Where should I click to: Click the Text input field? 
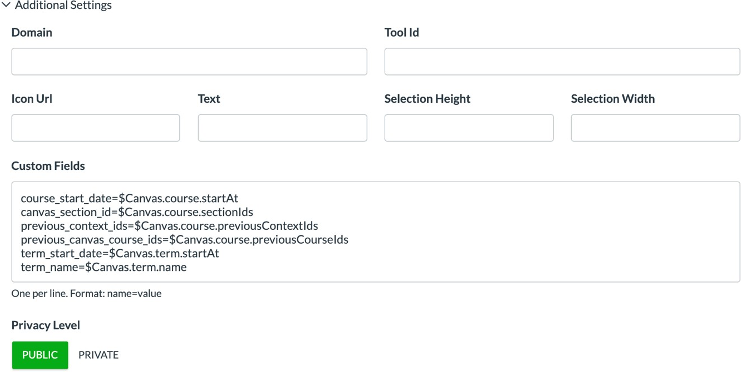tap(283, 128)
